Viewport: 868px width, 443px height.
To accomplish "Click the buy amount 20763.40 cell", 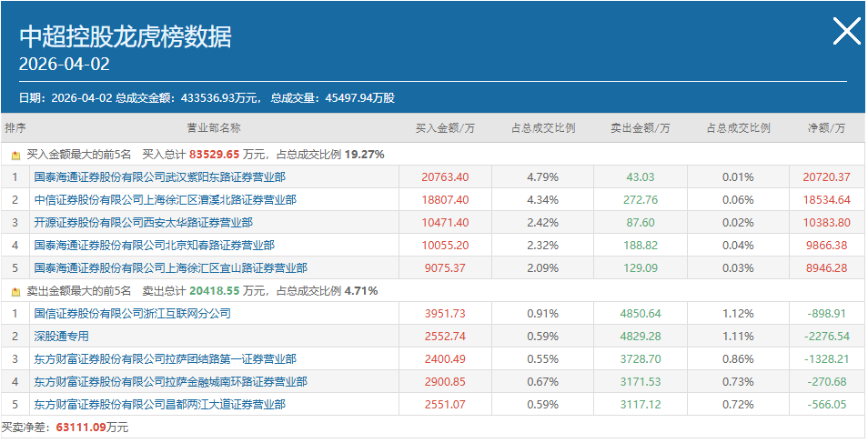I will (445, 177).
